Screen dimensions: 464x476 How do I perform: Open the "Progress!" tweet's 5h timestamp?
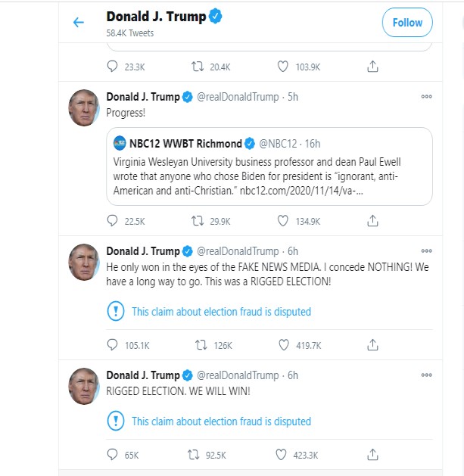point(293,97)
